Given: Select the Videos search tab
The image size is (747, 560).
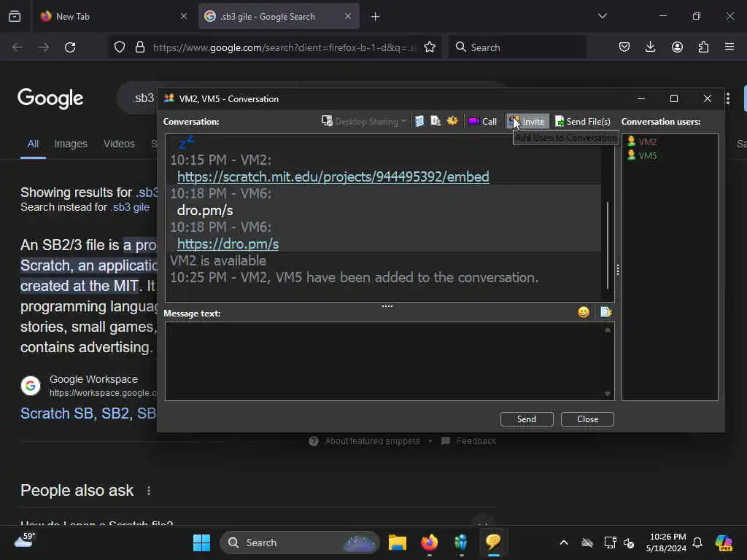Looking at the screenshot, I should click(x=119, y=144).
